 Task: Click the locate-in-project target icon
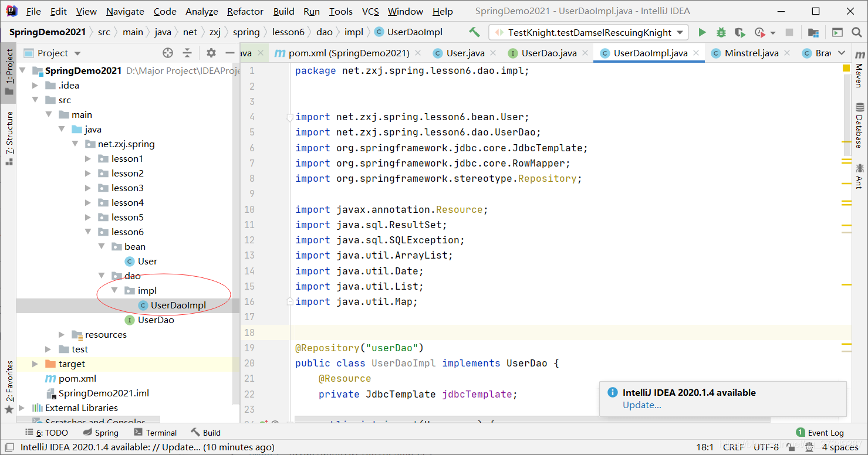(168, 53)
